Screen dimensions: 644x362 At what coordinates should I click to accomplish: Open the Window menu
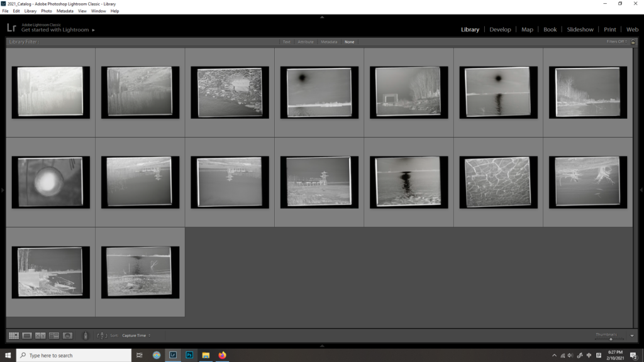click(x=99, y=11)
